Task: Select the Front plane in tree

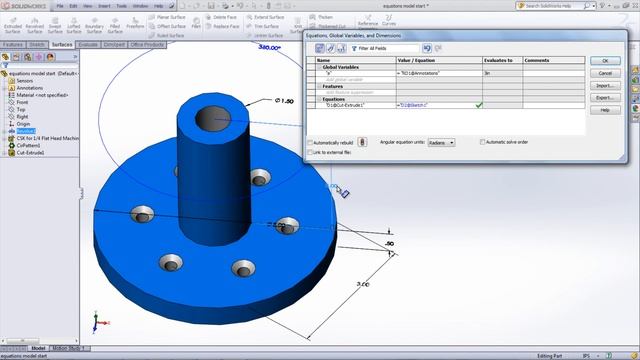Action: pyautogui.click(x=22, y=102)
